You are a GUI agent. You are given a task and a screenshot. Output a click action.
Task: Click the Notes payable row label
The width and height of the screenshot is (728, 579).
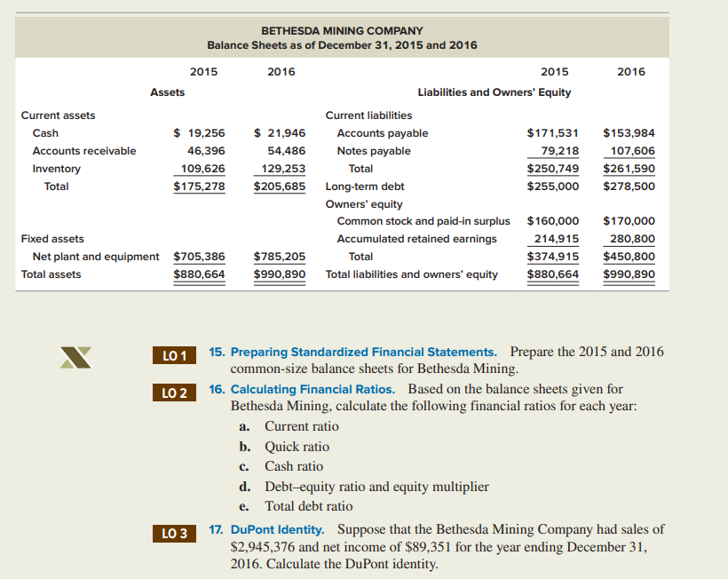(374, 151)
